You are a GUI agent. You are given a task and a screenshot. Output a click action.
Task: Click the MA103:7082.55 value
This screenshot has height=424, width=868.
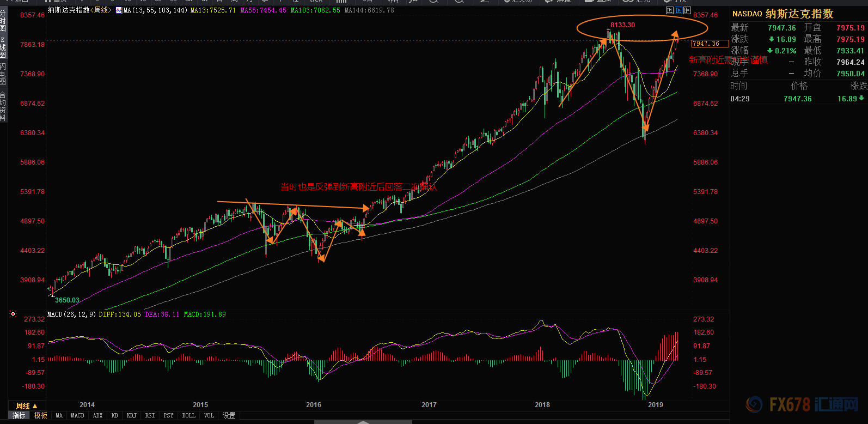click(x=315, y=10)
